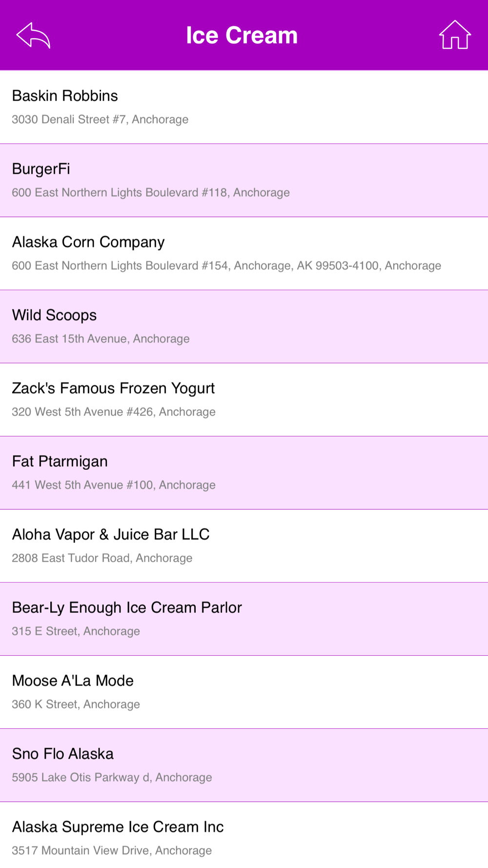The height and width of the screenshot is (868, 488).
Task: View Bear-Ly Enough Ice Cream Parlor
Action: tap(244, 619)
